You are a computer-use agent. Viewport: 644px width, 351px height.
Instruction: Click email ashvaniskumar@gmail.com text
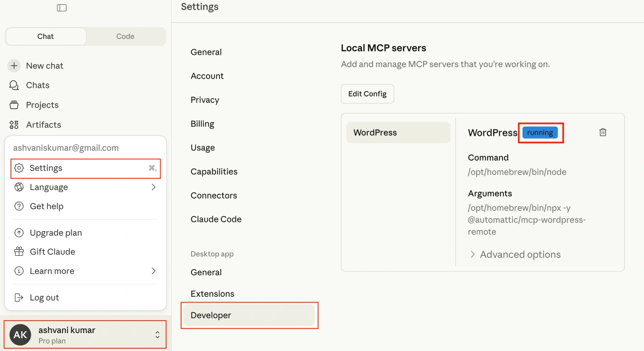66,148
